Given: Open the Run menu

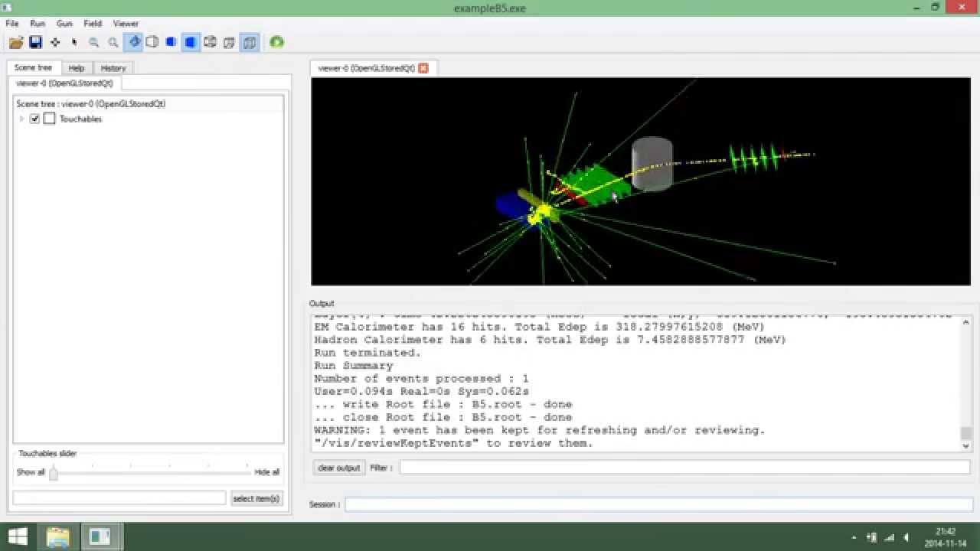Looking at the screenshot, I should [x=37, y=24].
